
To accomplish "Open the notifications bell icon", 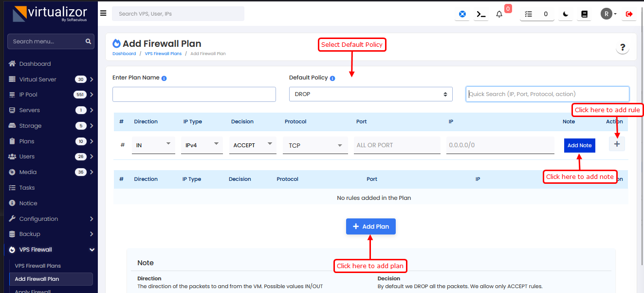I will [x=499, y=14].
